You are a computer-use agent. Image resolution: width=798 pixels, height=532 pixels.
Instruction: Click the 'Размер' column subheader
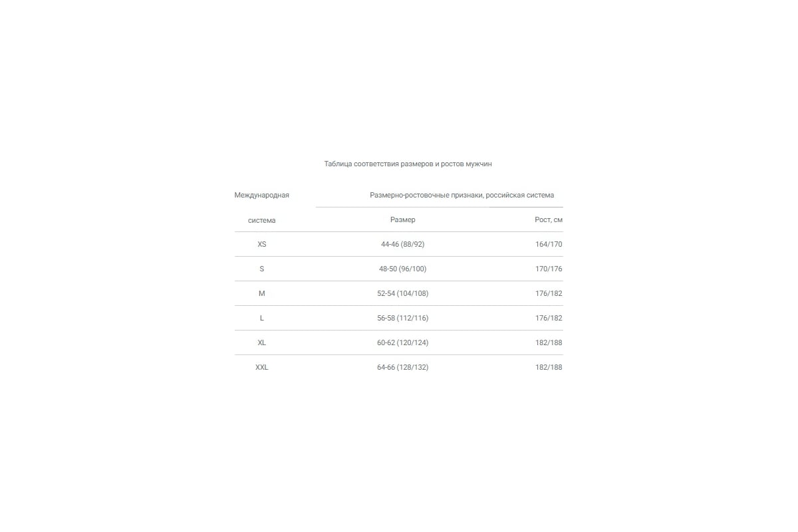point(402,220)
